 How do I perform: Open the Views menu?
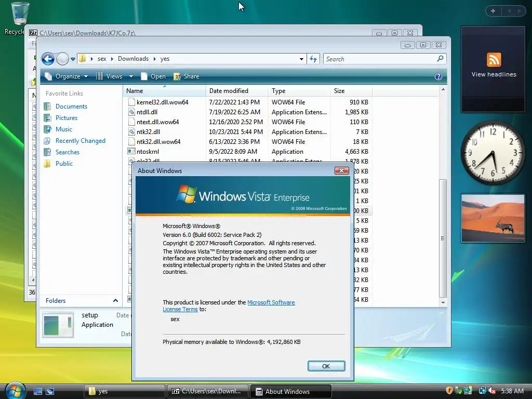click(109, 76)
